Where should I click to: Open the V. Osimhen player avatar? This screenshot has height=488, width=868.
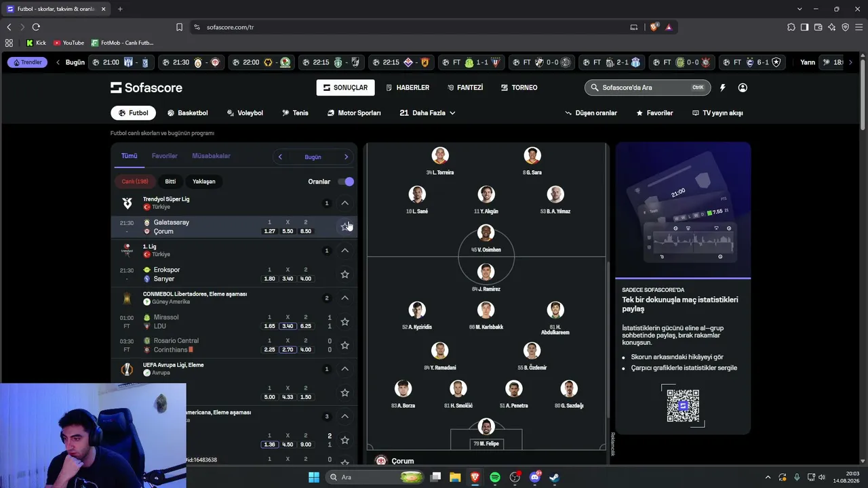pyautogui.click(x=486, y=233)
